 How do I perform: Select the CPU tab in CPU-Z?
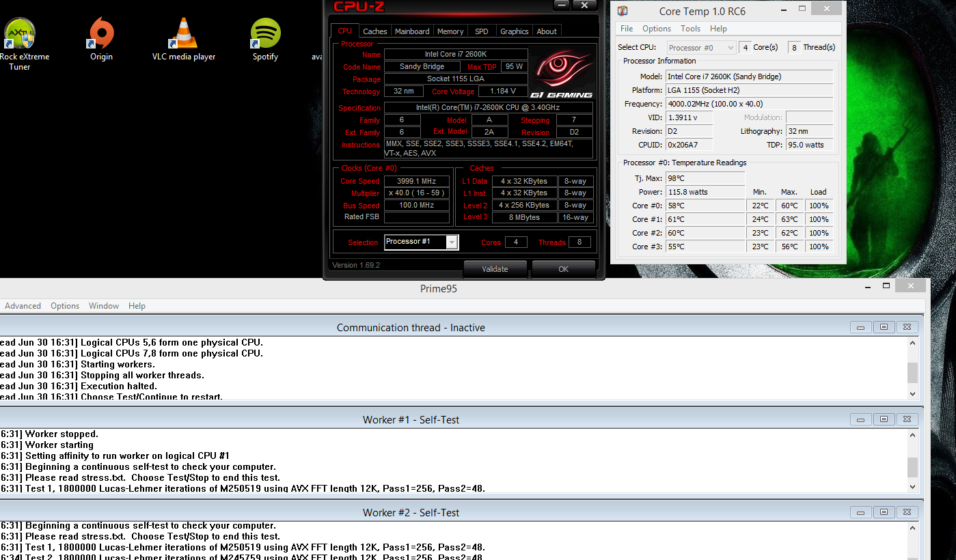(345, 31)
